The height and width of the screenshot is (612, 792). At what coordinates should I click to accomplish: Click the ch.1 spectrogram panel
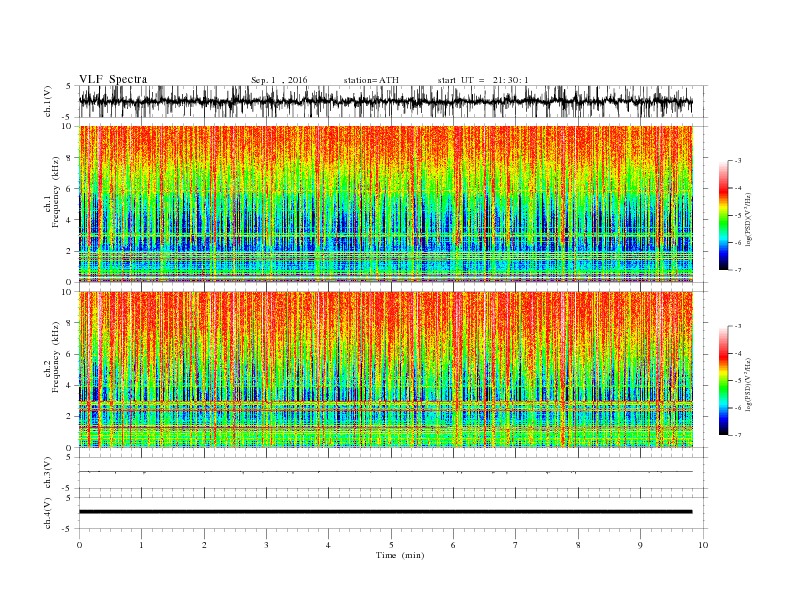point(386,204)
